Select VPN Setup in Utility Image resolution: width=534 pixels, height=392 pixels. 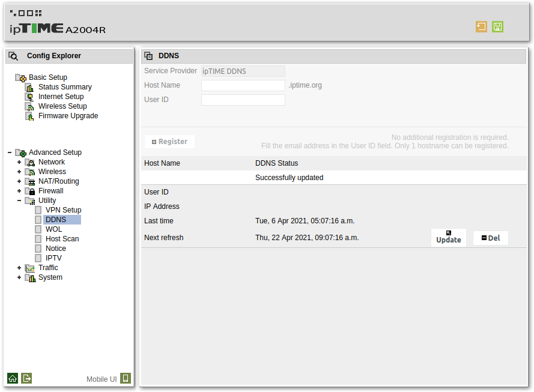(x=63, y=210)
